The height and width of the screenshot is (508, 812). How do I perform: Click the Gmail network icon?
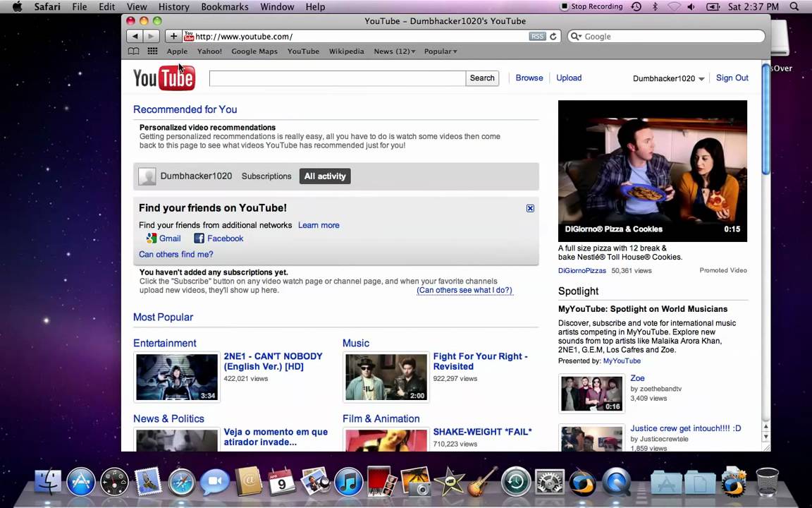pos(152,238)
